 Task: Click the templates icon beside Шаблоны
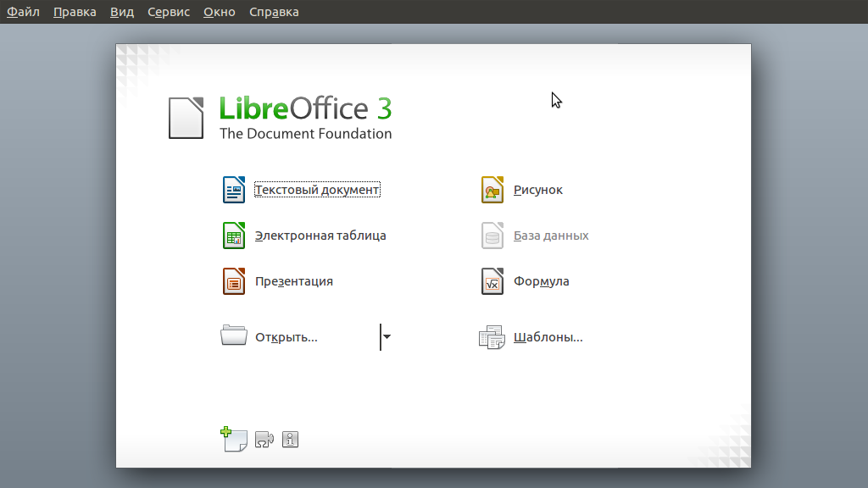(492, 337)
